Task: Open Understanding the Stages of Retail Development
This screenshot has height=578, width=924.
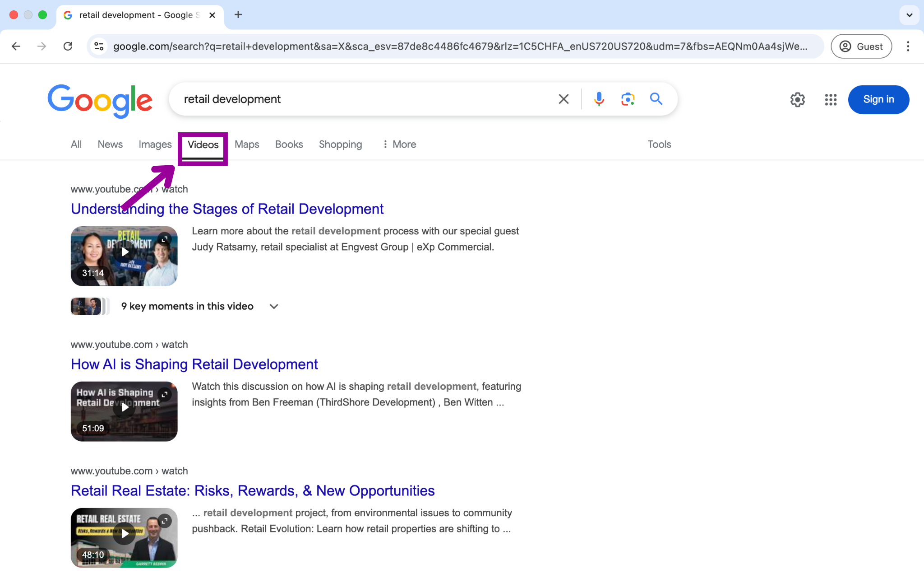Action: pos(227,209)
